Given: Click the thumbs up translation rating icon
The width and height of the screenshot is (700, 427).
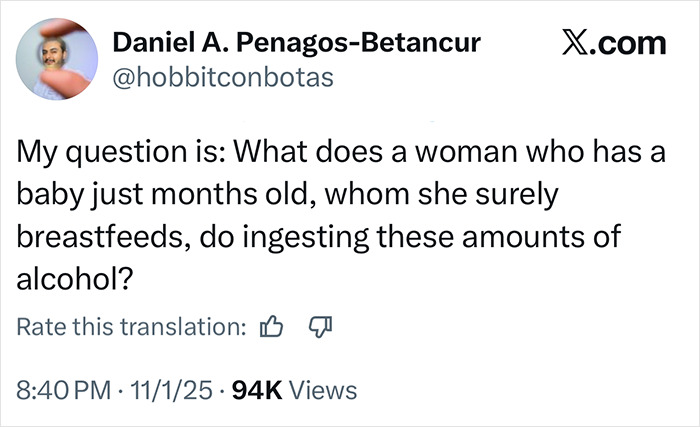Looking at the screenshot, I should click(272, 326).
